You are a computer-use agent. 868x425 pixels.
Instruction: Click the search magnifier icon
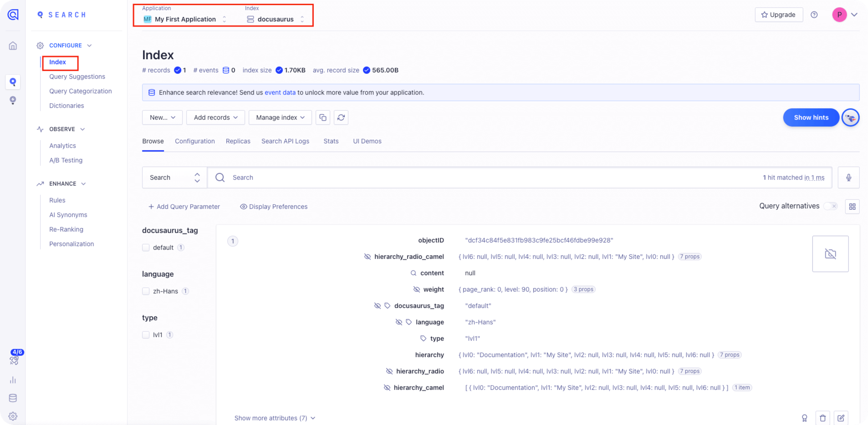[x=220, y=177]
